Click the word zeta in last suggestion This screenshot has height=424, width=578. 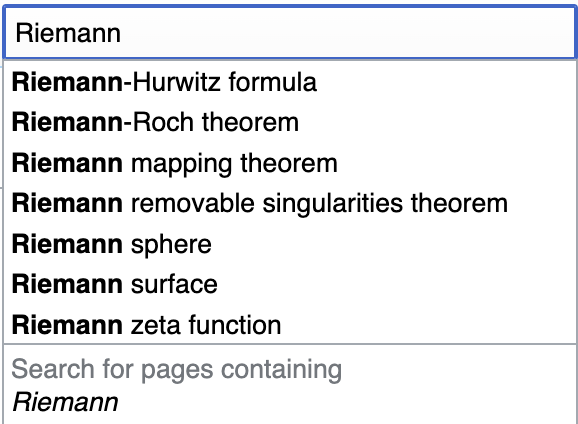click(x=156, y=325)
